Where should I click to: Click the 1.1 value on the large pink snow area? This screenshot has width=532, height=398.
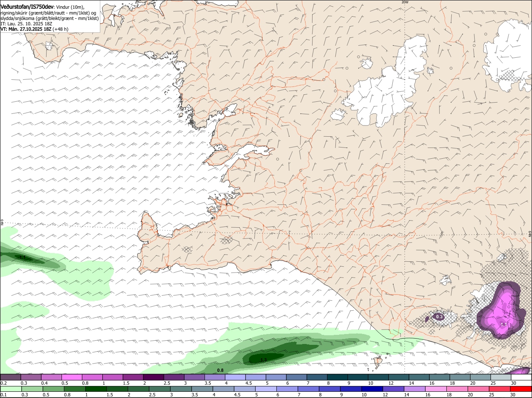click(x=503, y=324)
